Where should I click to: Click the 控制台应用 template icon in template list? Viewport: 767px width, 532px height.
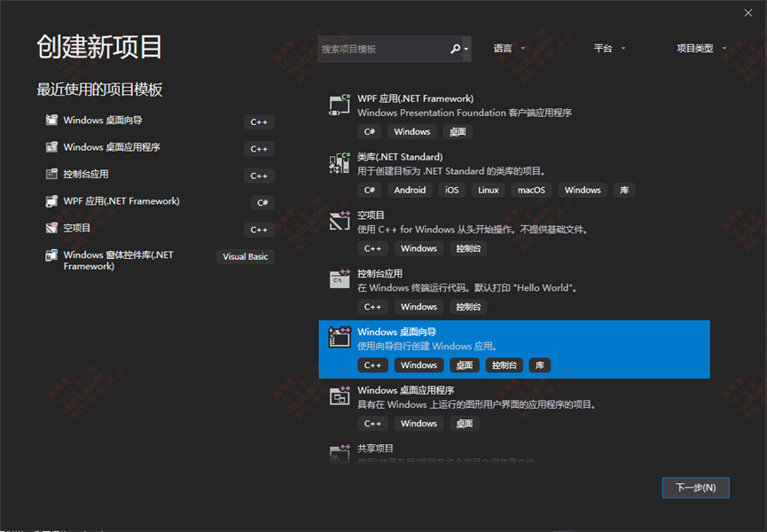coord(340,279)
